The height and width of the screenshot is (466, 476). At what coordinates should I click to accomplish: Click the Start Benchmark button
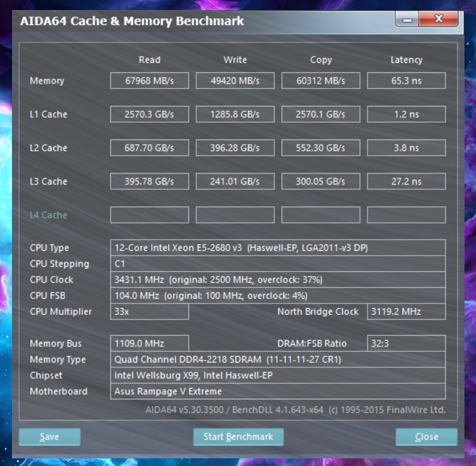click(238, 437)
